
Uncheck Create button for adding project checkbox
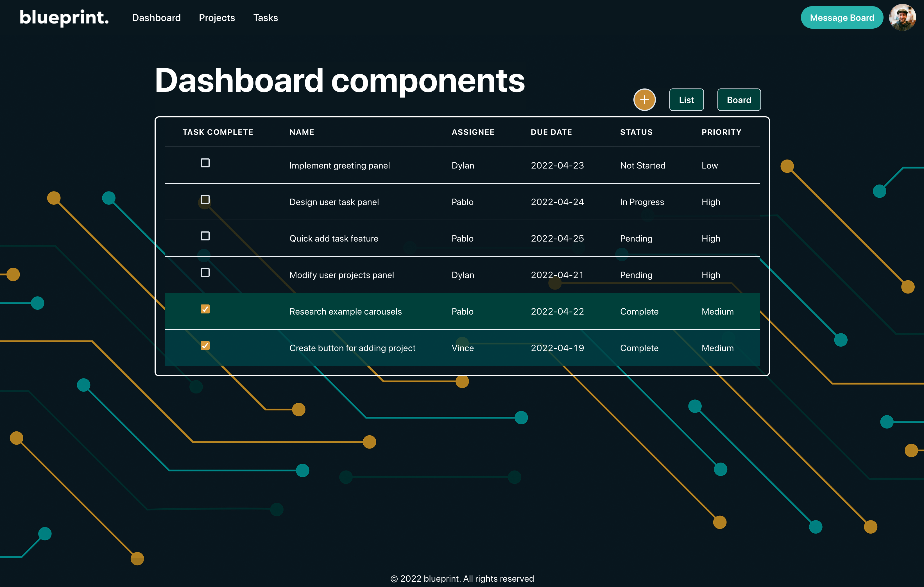click(x=205, y=345)
